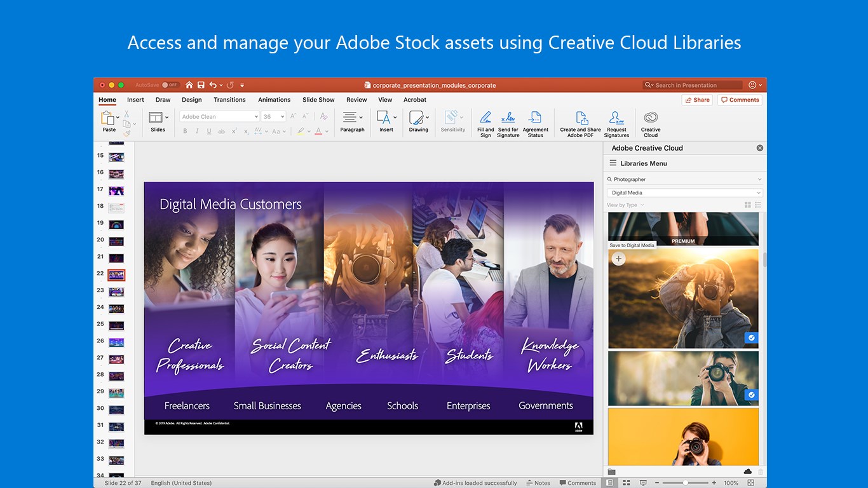Open the Acrobat tab
This screenshot has height=488, width=868.
(x=415, y=100)
